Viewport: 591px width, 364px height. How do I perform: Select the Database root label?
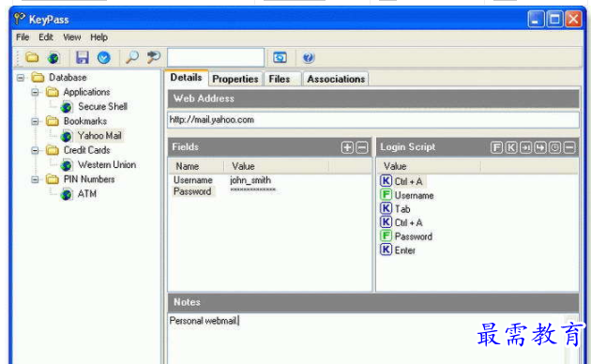pos(68,77)
